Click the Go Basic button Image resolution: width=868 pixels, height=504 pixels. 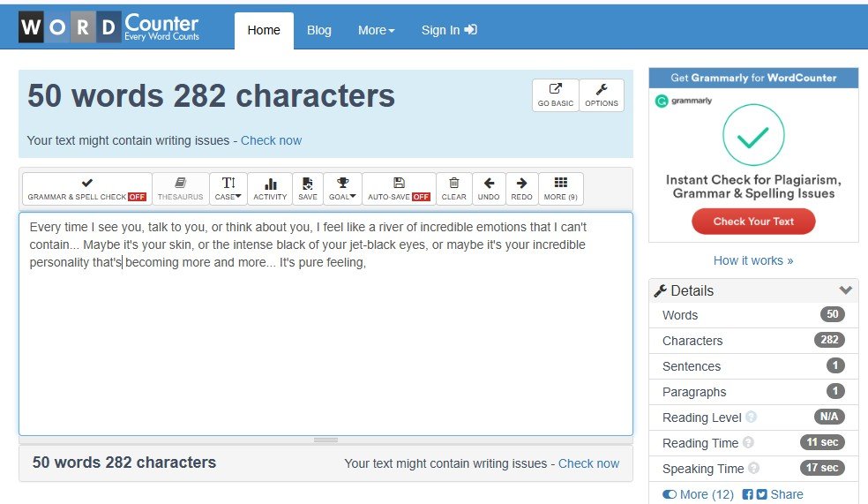point(555,95)
